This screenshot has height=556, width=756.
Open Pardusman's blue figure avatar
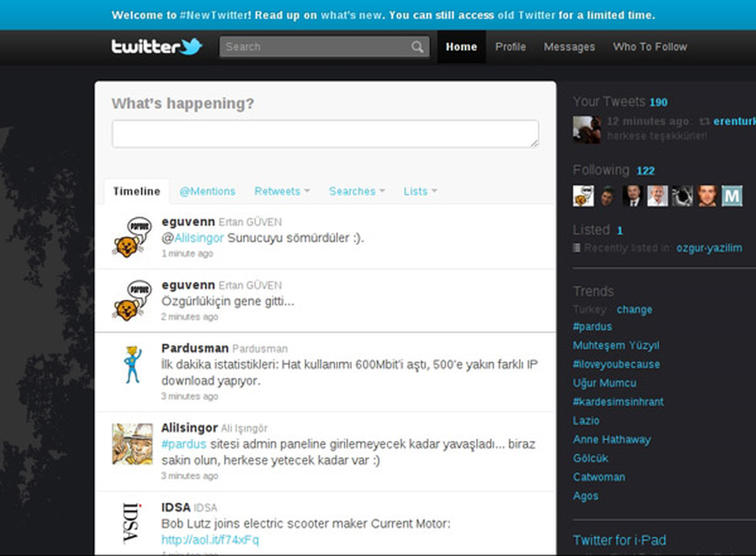[132, 364]
